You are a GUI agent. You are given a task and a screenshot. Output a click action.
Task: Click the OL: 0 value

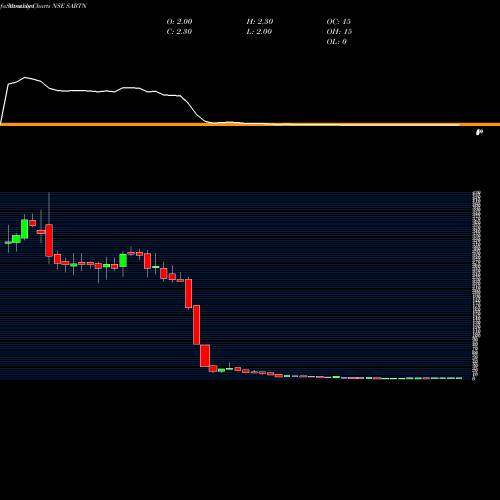tap(337, 41)
